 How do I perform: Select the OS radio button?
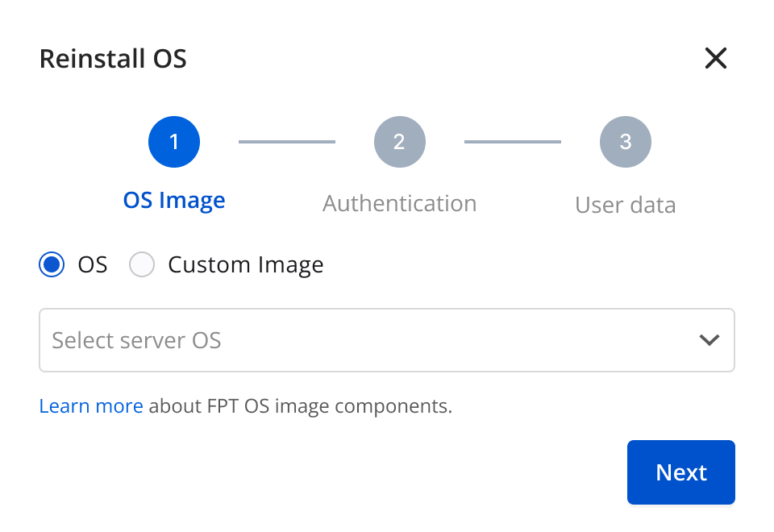pyautogui.click(x=52, y=264)
